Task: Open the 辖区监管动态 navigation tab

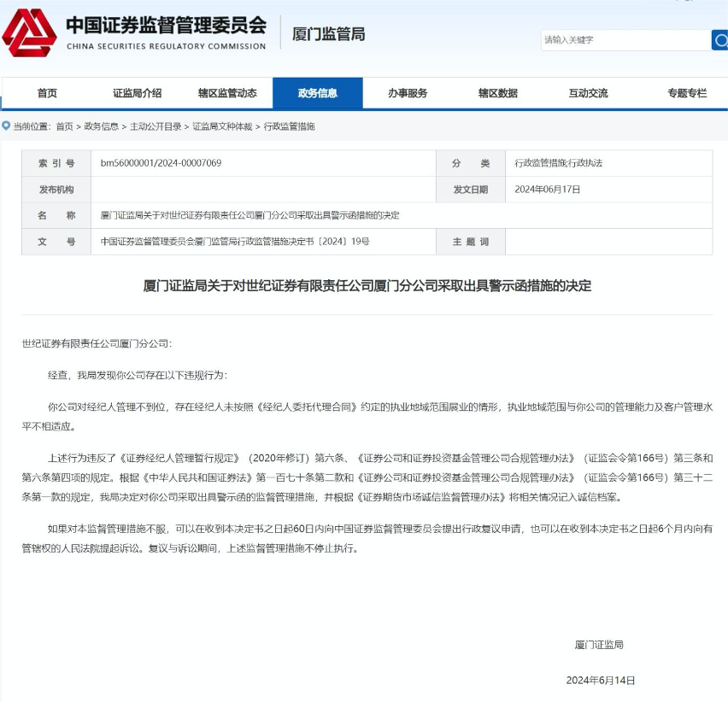Action: [227, 93]
